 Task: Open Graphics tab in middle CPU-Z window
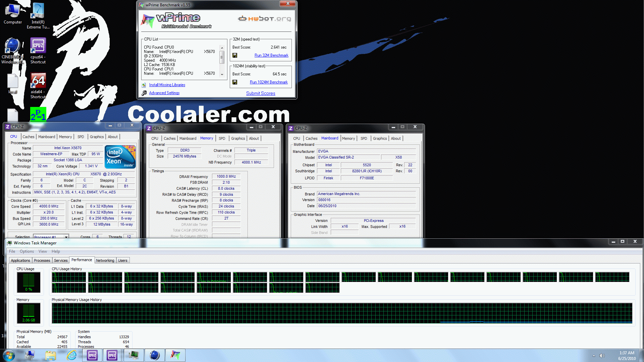click(238, 138)
